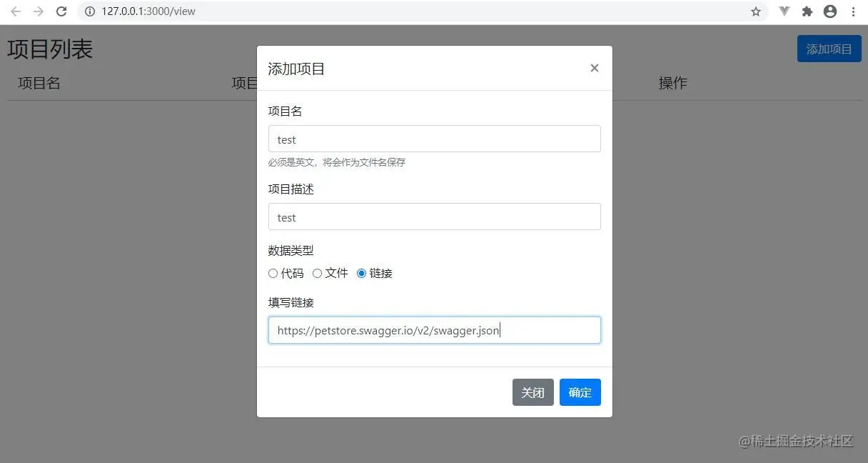Click the 操作 column header

672,83
